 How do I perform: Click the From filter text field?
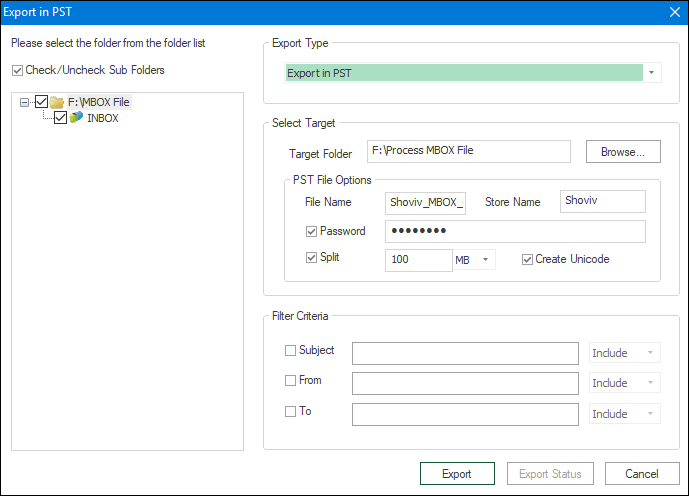(x=465, y=384)
